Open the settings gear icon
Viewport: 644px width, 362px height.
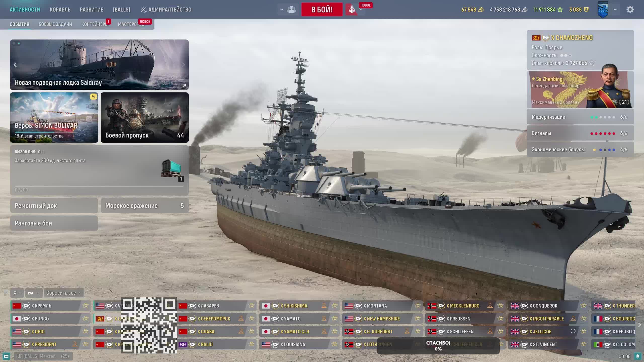pos(630,10)
